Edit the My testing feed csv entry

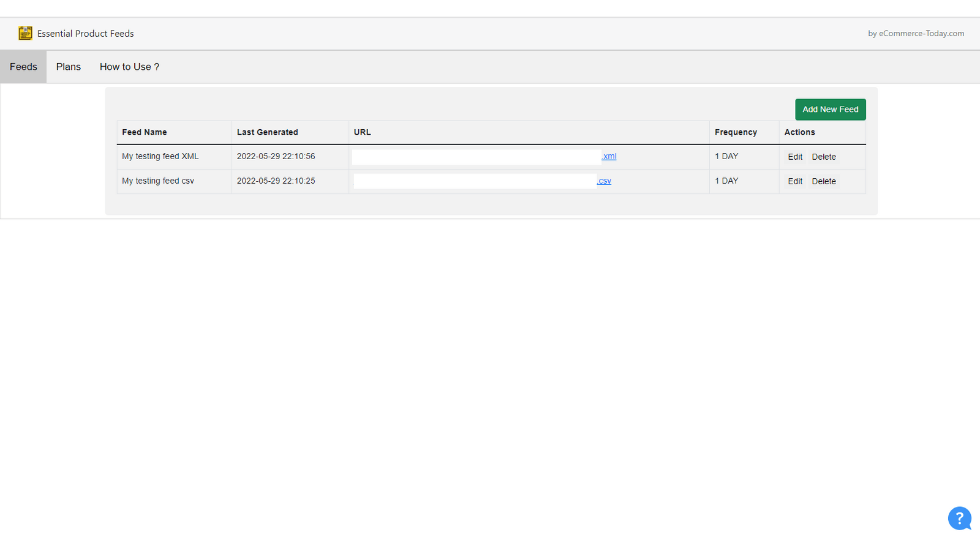click(x=794, y=181)
